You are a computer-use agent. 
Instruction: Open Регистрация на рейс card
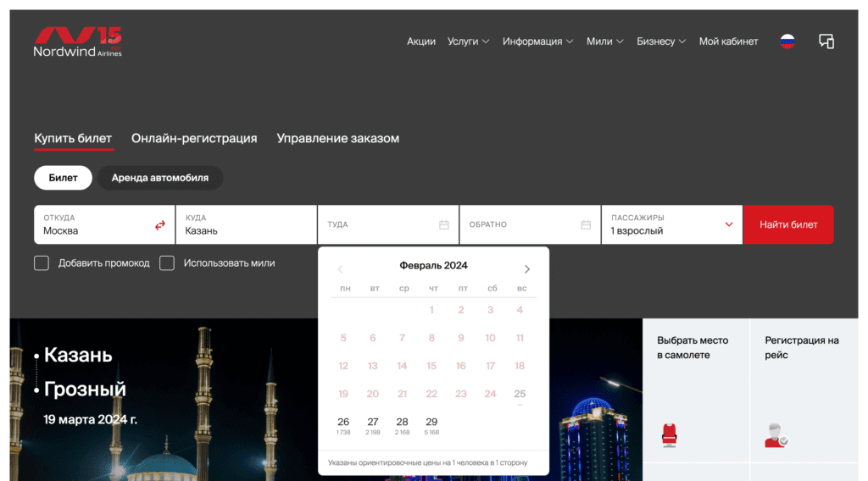(x=804, y=390)
